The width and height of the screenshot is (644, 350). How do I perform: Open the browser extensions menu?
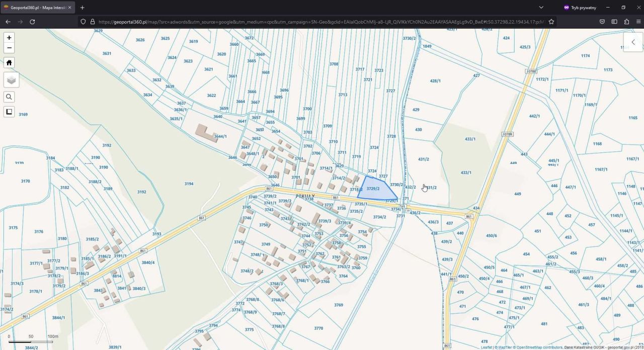(x=626, y=22)
